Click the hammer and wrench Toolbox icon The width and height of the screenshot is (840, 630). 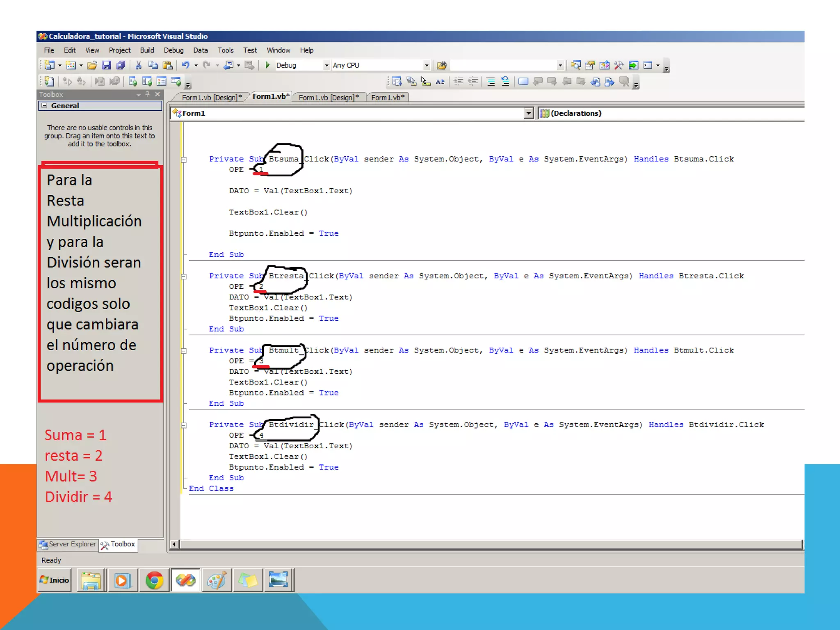tap(619, 65)
